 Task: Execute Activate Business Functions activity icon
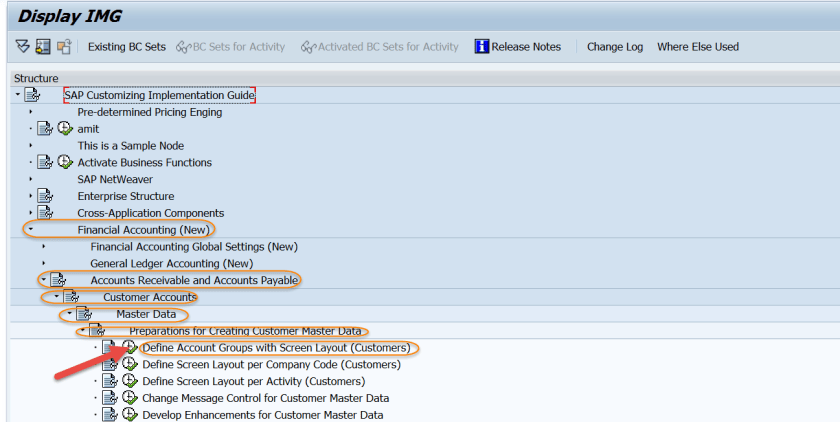[65, 162]
